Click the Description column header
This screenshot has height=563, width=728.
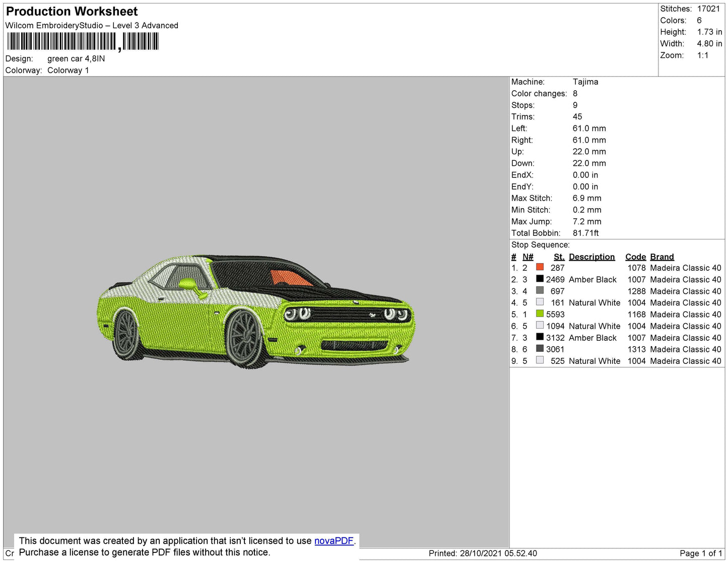[592, 257]
